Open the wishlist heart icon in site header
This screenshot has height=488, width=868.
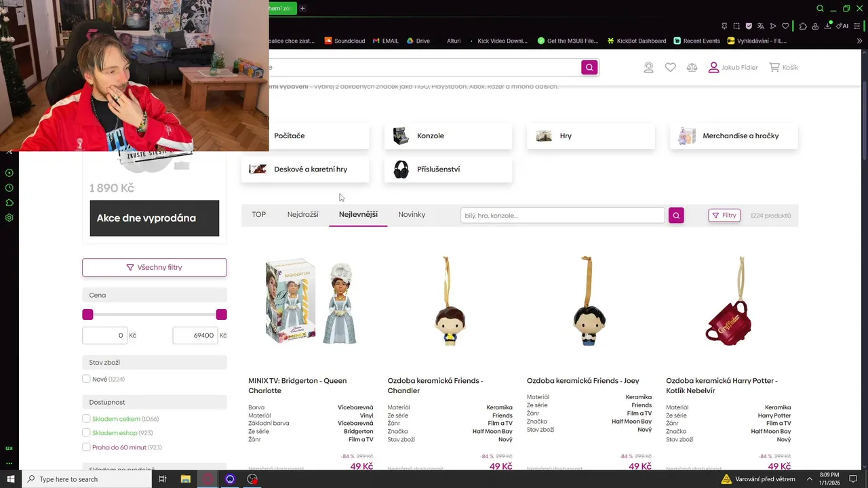(670, 68)
